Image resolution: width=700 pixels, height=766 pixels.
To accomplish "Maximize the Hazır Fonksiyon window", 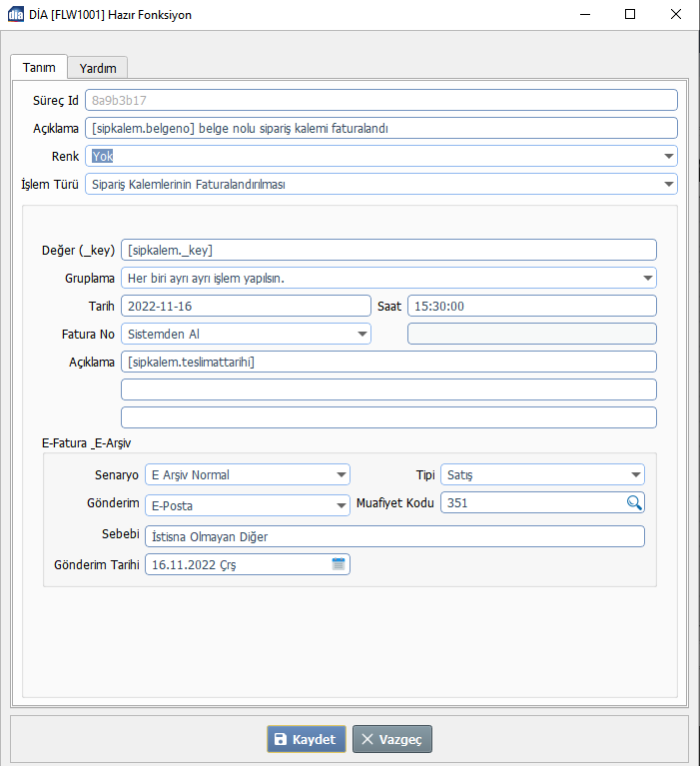I will click(x=630, y=15).
